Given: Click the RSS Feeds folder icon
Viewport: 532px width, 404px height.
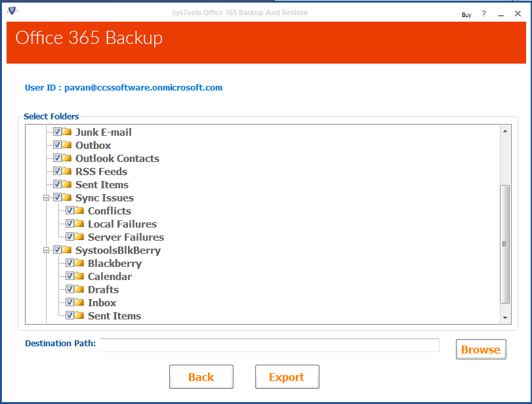Looking at the screenshot, I should pos(67,171).
